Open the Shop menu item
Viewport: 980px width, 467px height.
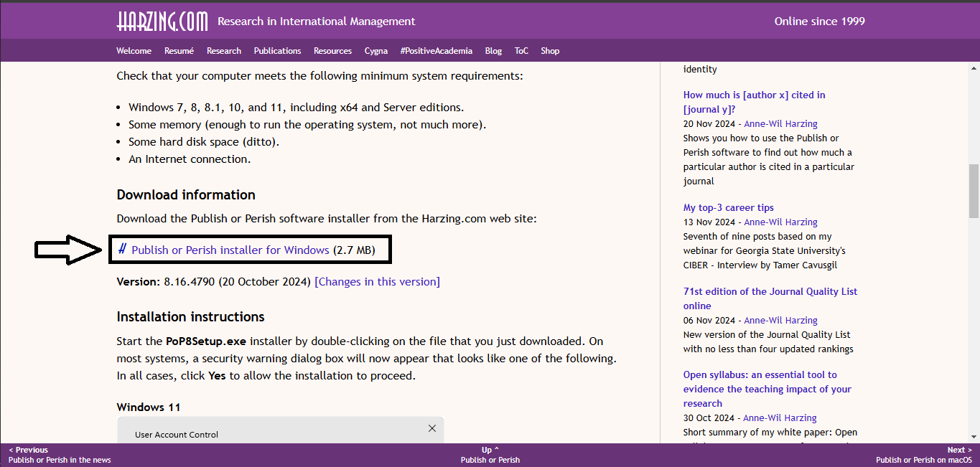(x=550, y=51)
